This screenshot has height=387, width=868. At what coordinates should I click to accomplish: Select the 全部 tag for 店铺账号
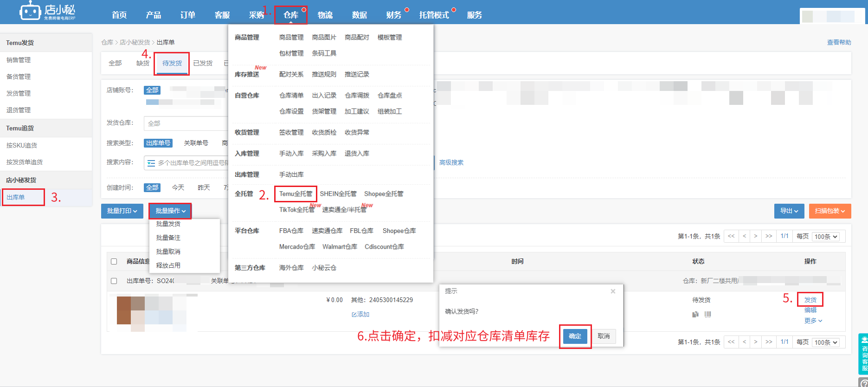[152, 90]
